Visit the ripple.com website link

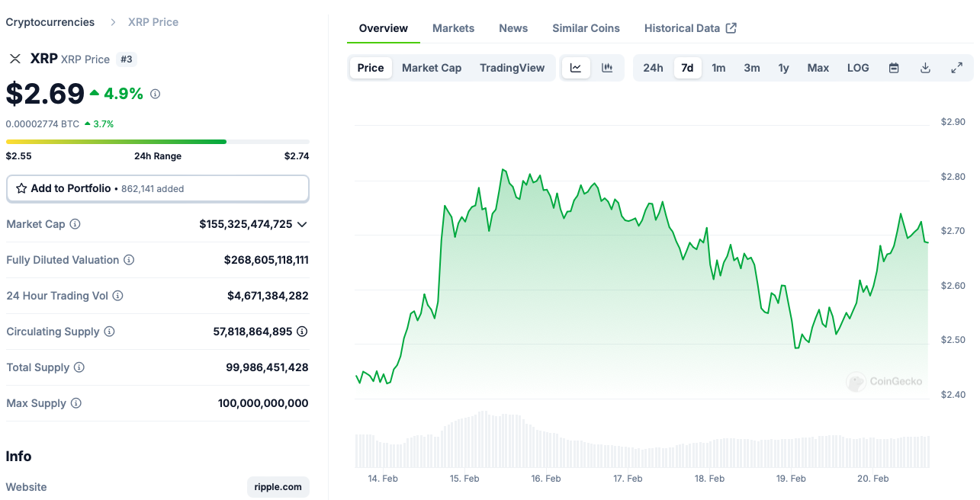278,486
